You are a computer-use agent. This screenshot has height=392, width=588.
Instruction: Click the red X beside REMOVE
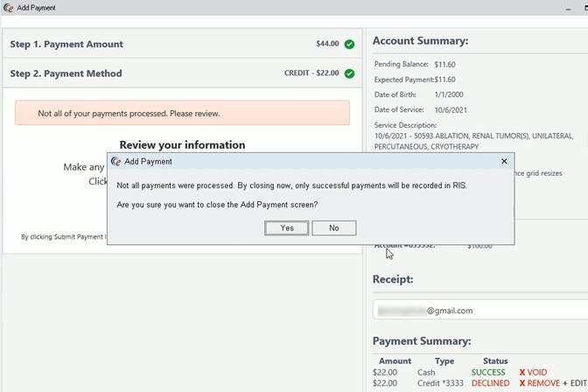522,383
